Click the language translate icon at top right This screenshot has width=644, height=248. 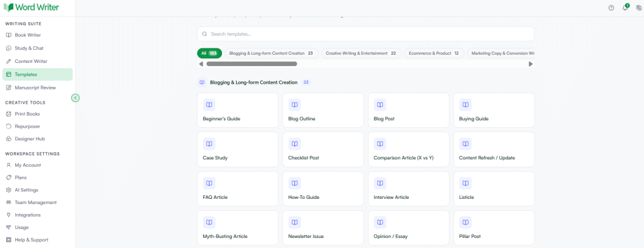tap(639, 8)
